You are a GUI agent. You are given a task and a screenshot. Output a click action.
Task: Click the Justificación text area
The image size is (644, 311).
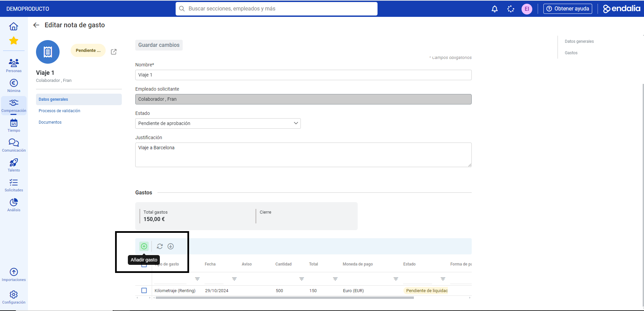pos(303,155)
